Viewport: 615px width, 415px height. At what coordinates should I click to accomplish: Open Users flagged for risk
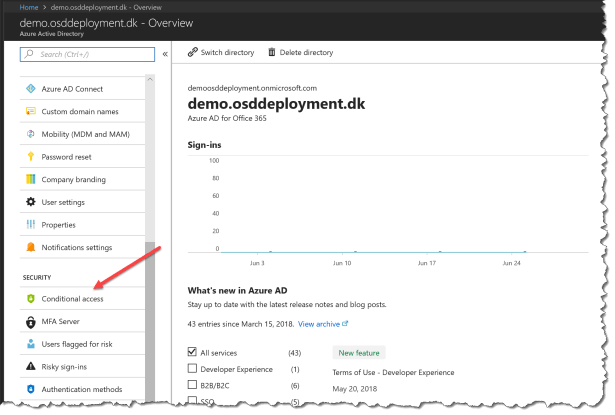tap(82, 344)
